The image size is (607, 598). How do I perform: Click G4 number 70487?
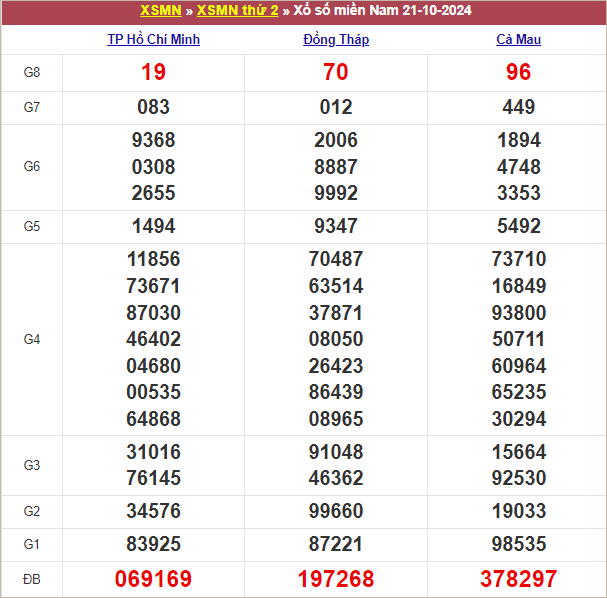[x=336, y=259]
